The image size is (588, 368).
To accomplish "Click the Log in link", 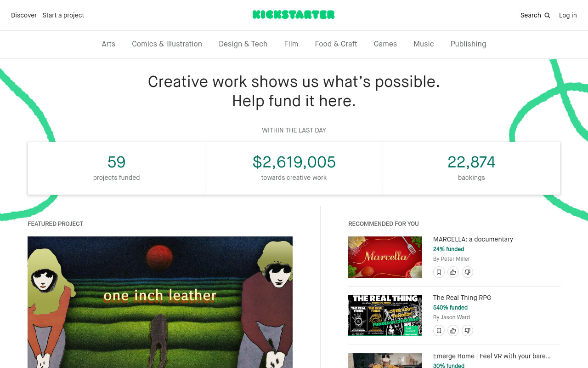I will click(x=568, y=15).
